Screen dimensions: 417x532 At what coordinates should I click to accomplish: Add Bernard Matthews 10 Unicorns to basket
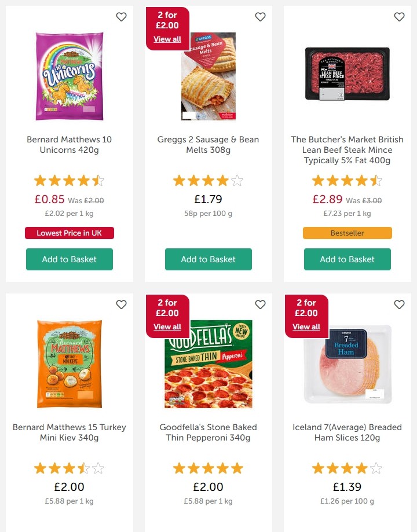69,259
